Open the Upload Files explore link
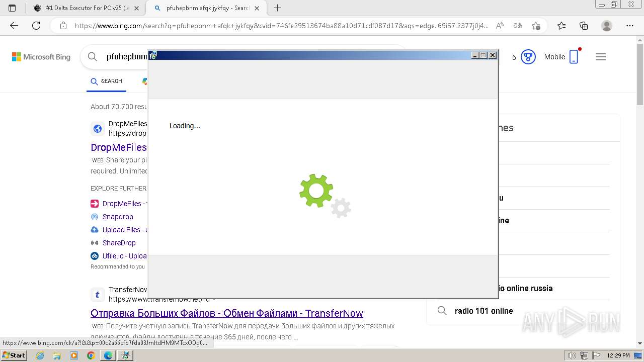The width and height of the screenshot is (644, 362). [124, 230]
